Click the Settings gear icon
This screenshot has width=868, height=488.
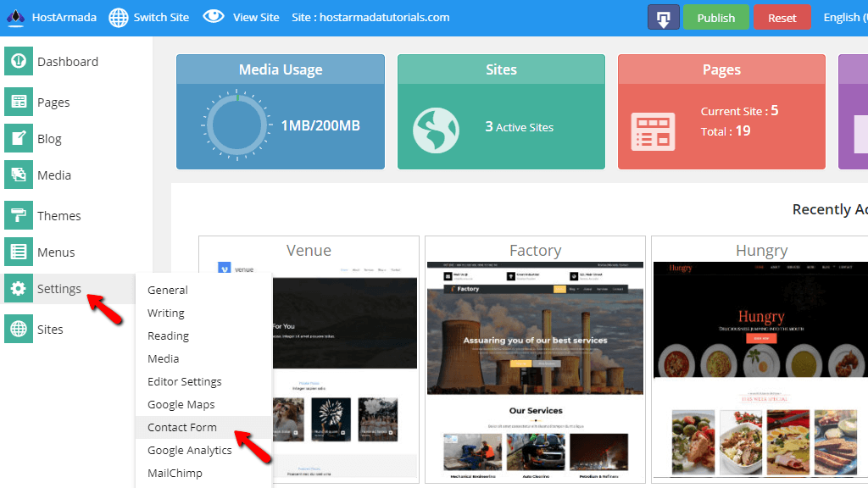[x=19, y=288]
